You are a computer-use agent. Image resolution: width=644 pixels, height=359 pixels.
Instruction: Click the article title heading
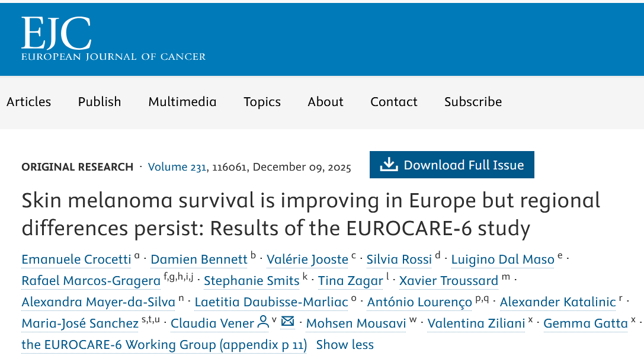(x=310, y=214)
